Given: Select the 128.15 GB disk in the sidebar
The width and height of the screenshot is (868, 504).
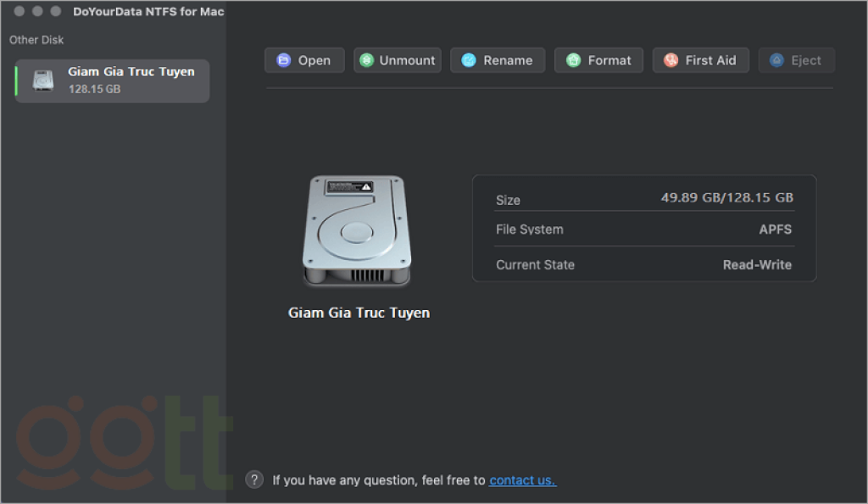Looking at the screenshot, I should [112, 80].
